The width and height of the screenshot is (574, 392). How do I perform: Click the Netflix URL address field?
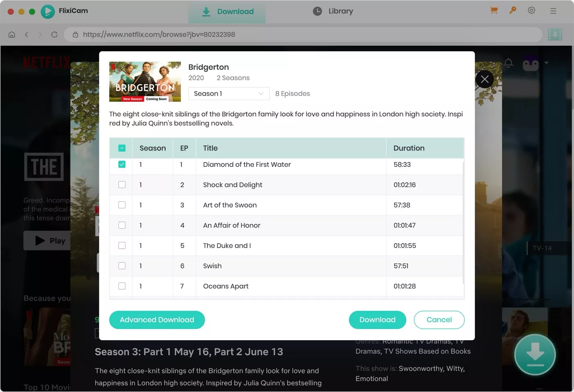pos(305,35)
